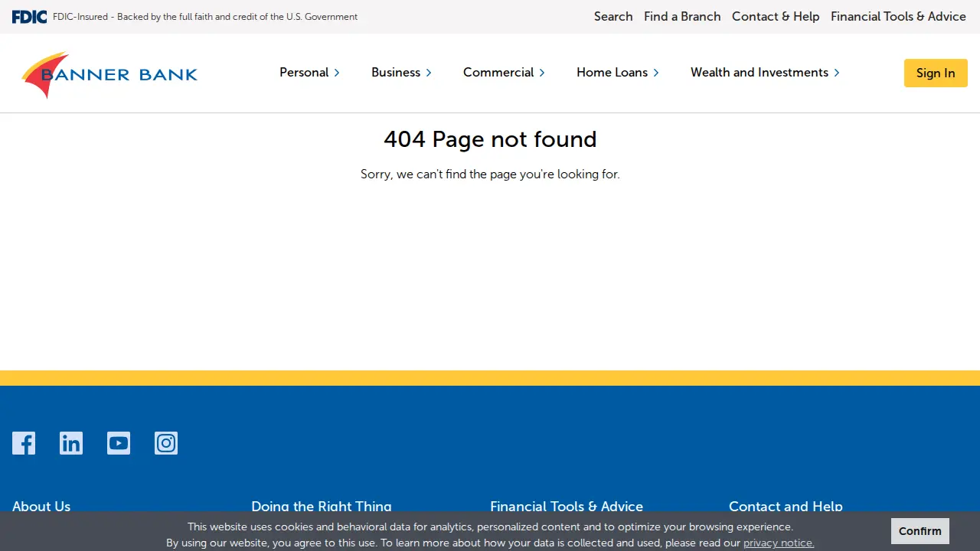980x551 pixels.
Task: Open Financial Tools & Advice top link
Action: (898, 16)
